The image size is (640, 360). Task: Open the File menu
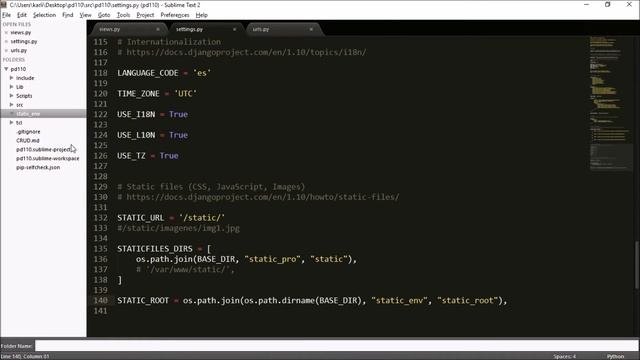[7, 15]
